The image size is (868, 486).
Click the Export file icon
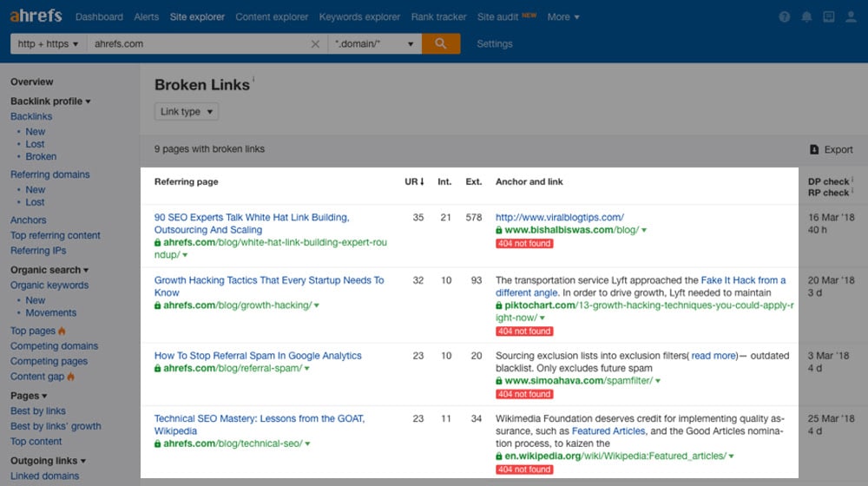pos(814,149)
